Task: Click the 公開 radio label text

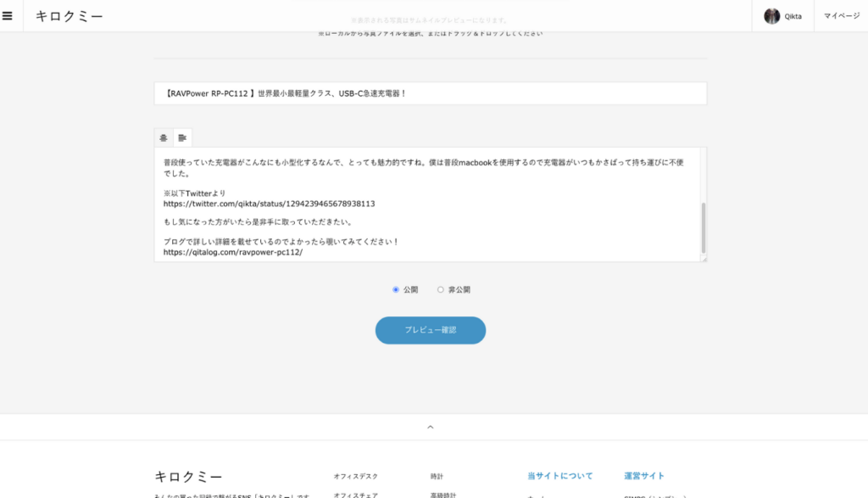Action: tap(410, 289)
